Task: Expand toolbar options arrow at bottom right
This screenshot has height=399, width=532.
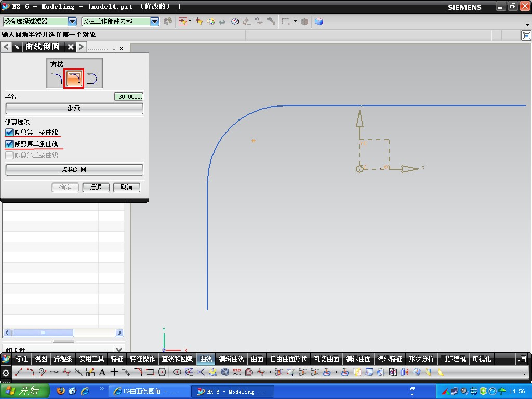Action: point(525,374)
